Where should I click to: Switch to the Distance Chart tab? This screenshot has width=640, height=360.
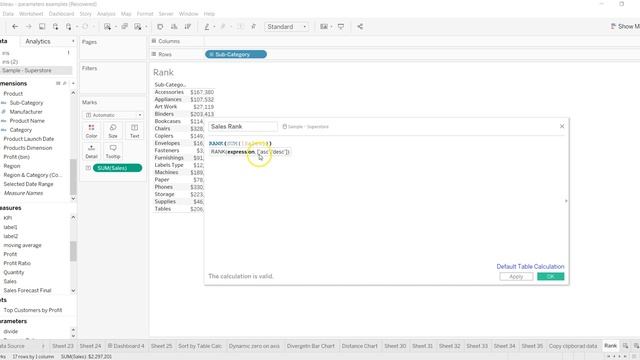[x=360, y=346]
